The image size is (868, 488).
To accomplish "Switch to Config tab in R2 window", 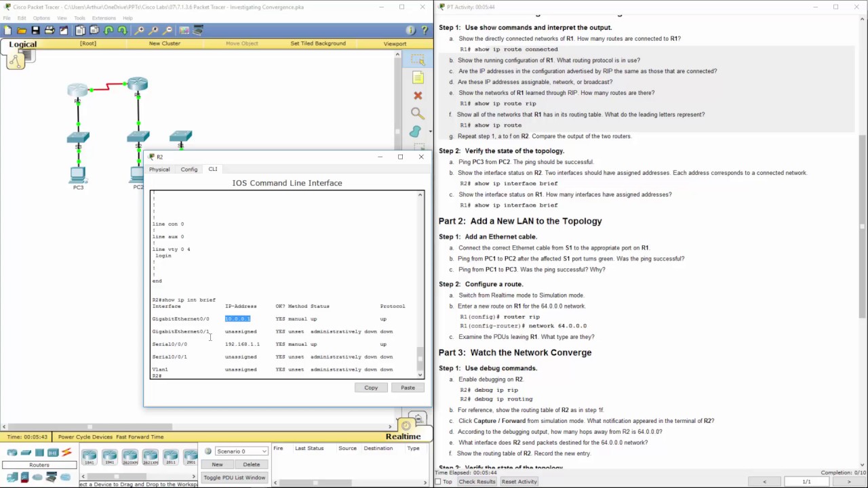I will pos(189,169).
